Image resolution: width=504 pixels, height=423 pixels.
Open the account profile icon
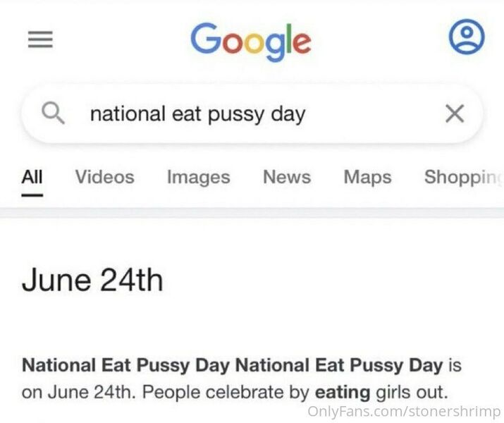467,37
